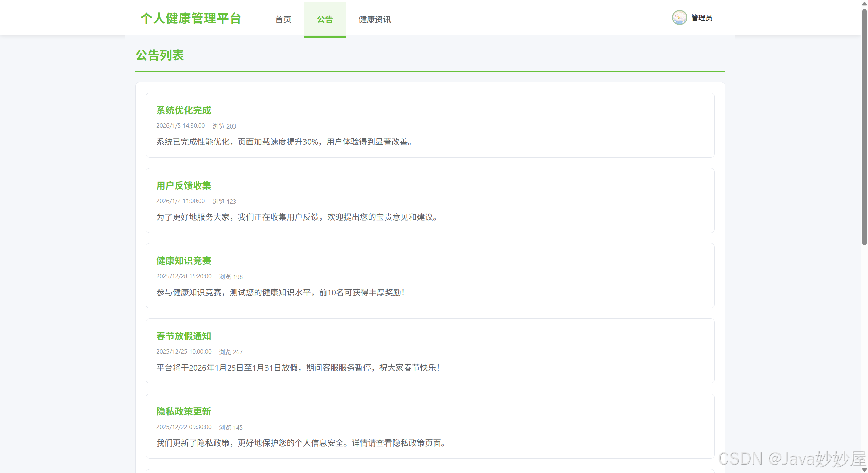Click the 个人健康管理平台 logo title
The width and height of the screenshot is (868, 473).
[191, 18]
